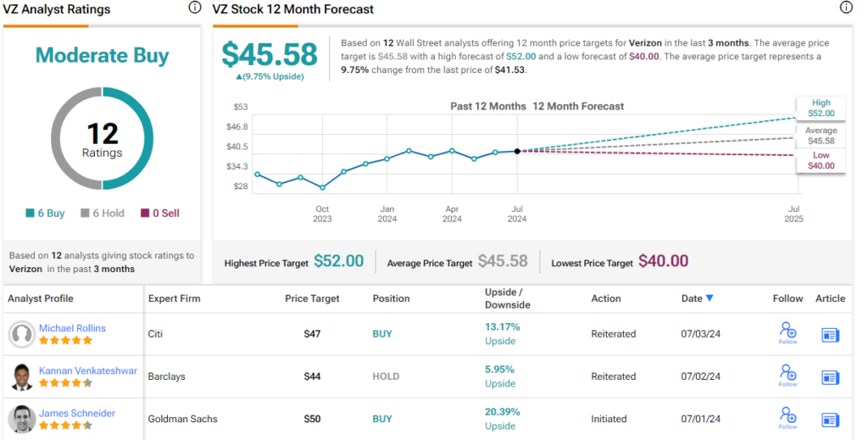Click James Schneider profile photo
This screenshot has width=868, height=440.
point(21,419)
